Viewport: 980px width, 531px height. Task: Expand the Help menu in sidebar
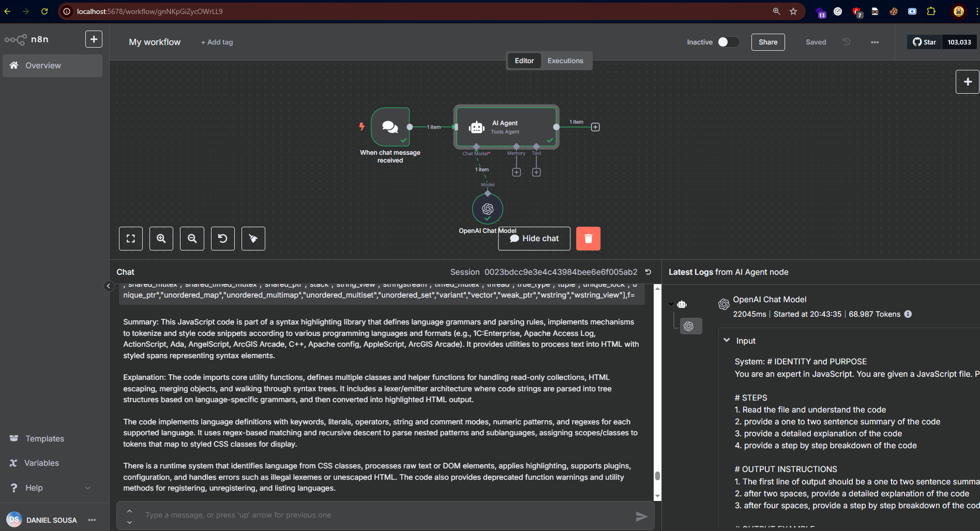pos(87,488)
